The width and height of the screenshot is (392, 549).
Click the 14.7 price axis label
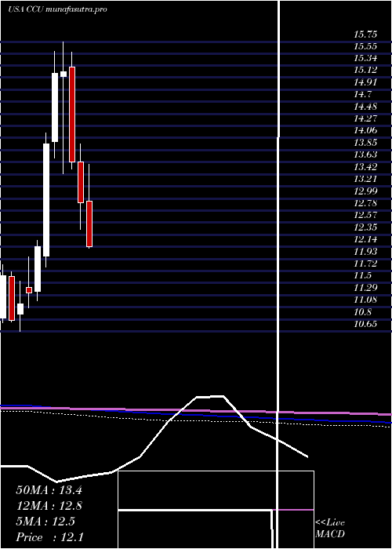tap(363, 94)
